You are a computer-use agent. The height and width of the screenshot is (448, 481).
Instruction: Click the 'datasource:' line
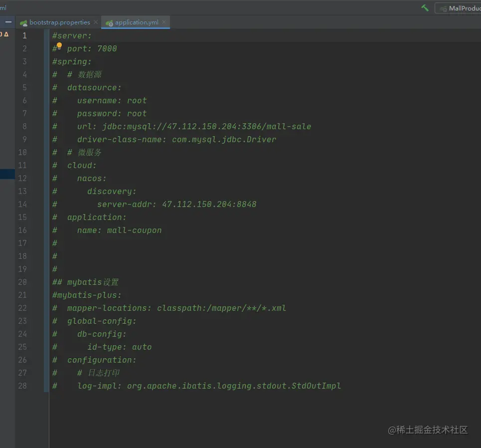click(x=94, y=87)
